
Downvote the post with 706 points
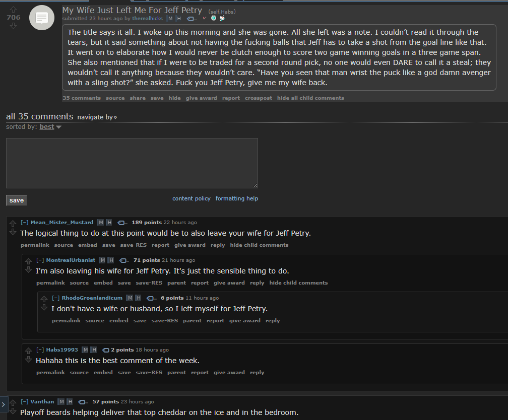[x=13, y=26]
